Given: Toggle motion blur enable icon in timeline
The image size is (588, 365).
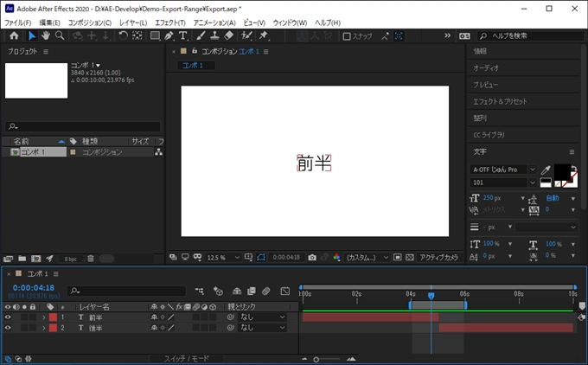Looking at the screenshot, I should click(x=265, y=291).
